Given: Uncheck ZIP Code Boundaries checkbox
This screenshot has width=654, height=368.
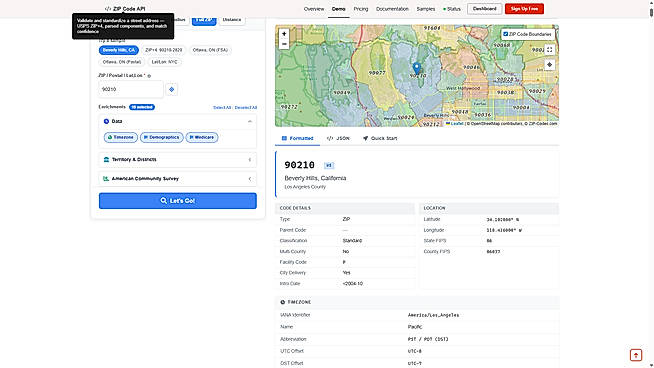Looking at the screenshot, I should click(506, 34).
